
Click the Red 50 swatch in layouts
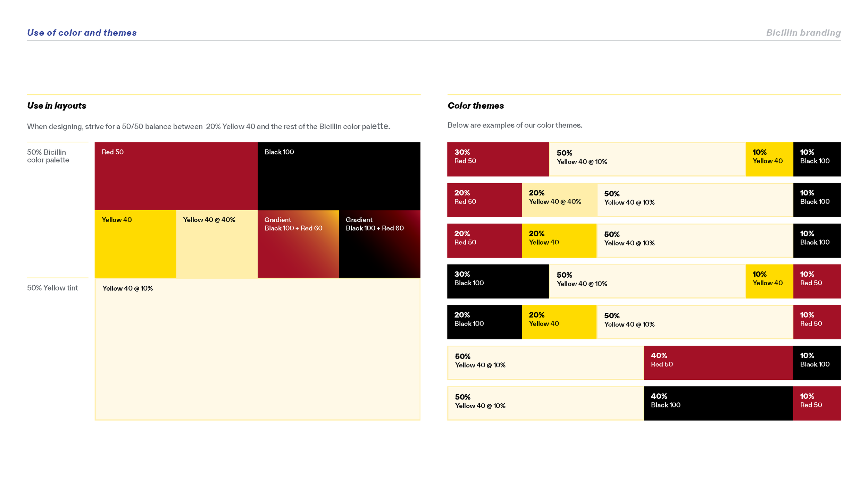click(176, 176)
